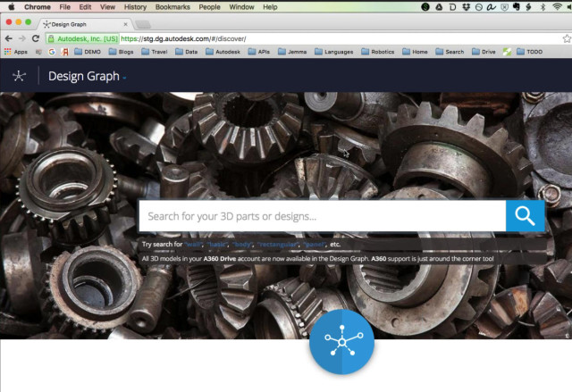
Task: Open the View menu
Action: pos(107,7)
